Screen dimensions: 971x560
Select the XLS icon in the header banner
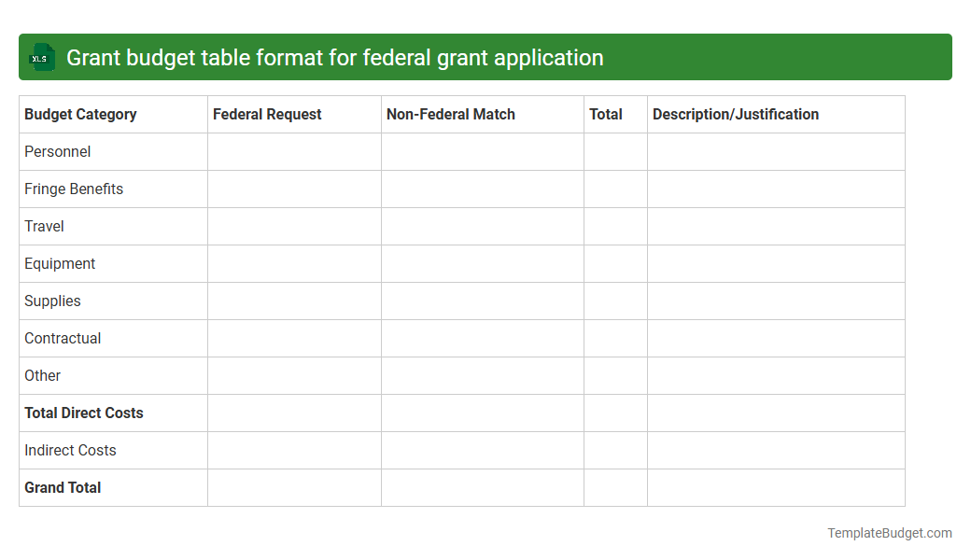[x=41, y=57]
